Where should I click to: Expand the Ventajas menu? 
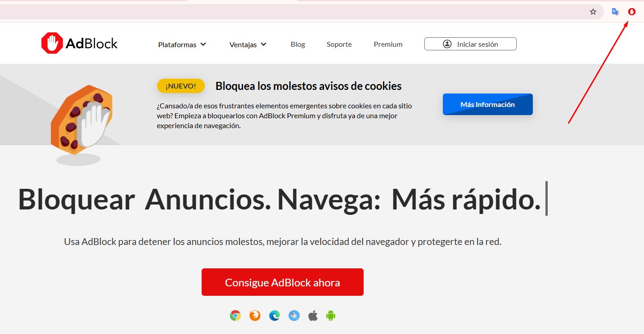(x=243, y=44)
